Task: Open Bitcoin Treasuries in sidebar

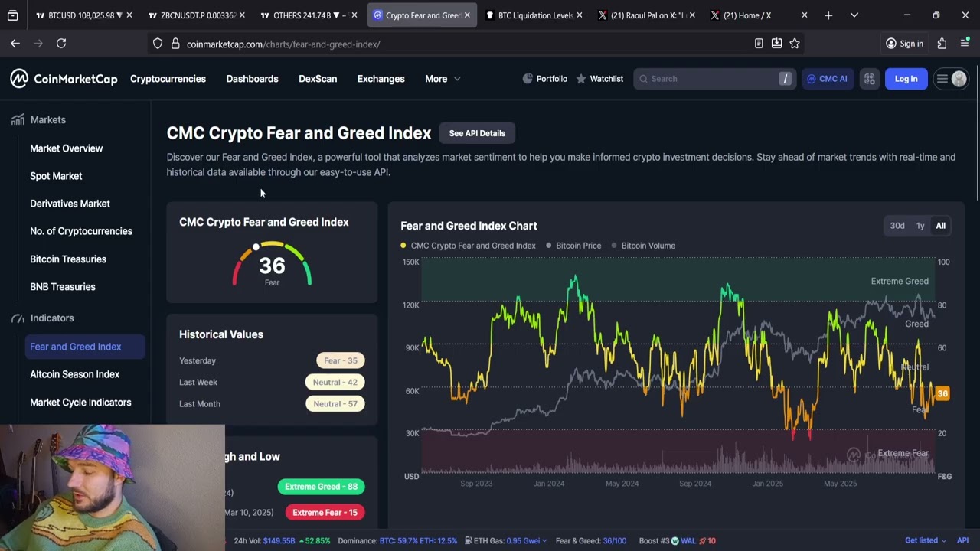Action: pyautogui.click(x=68, y=259)
